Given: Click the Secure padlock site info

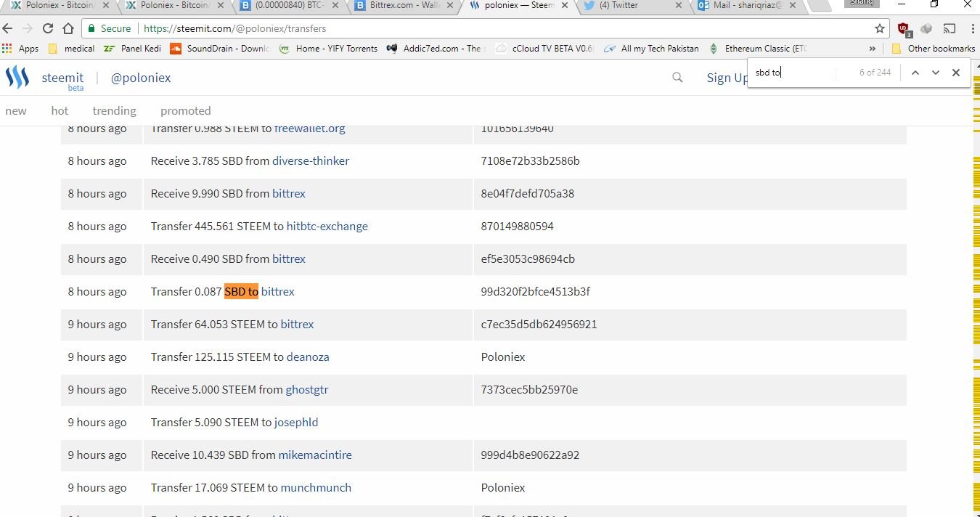Looking at the screenshot, I should [110, 29].
